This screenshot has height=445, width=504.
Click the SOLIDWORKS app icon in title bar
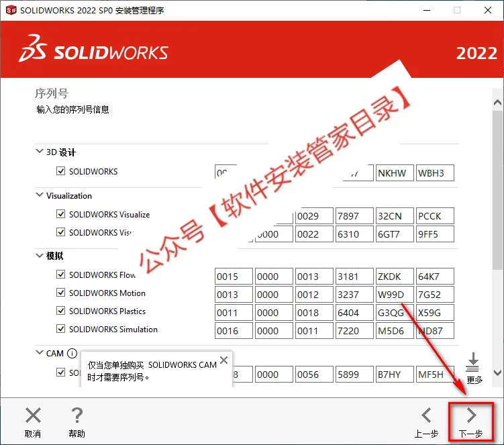coord(11,10)
